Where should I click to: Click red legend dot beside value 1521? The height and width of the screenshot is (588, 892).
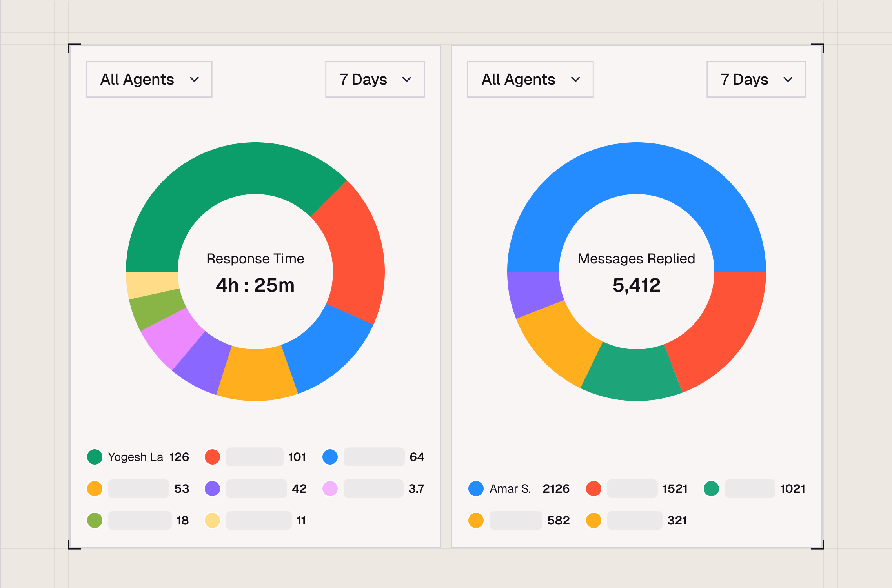tap(593, 488)
